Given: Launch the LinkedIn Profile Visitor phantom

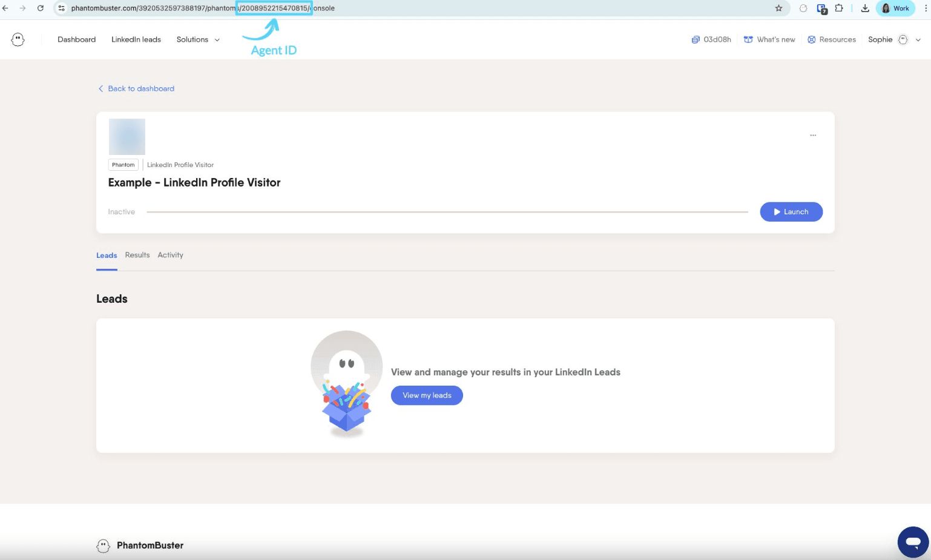Looking at the screenshot, I should [791, 212].
